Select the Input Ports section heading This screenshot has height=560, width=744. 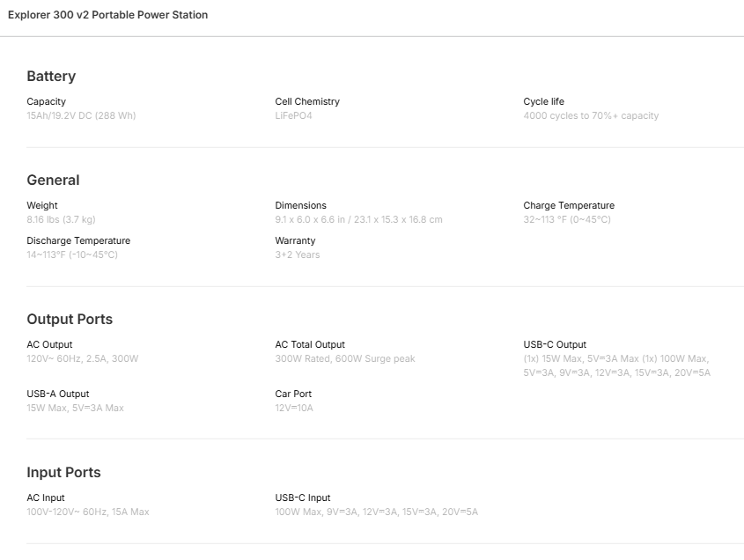63,473
